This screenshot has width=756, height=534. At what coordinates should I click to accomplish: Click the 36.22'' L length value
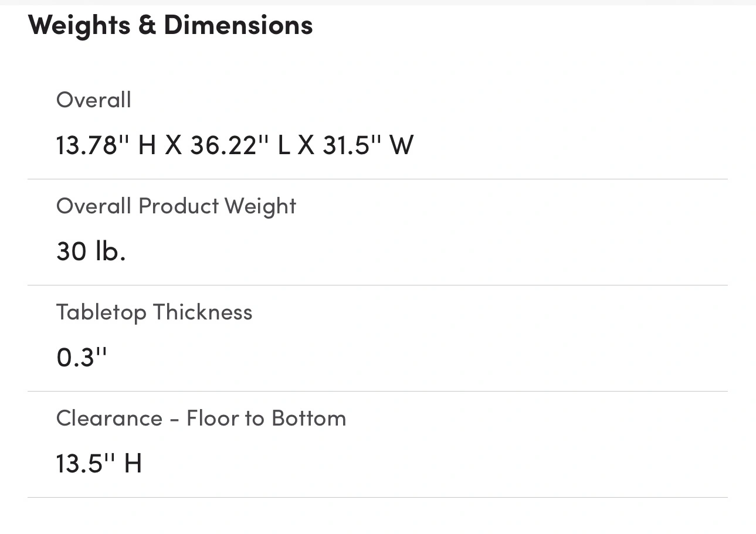tap(240, 144)
